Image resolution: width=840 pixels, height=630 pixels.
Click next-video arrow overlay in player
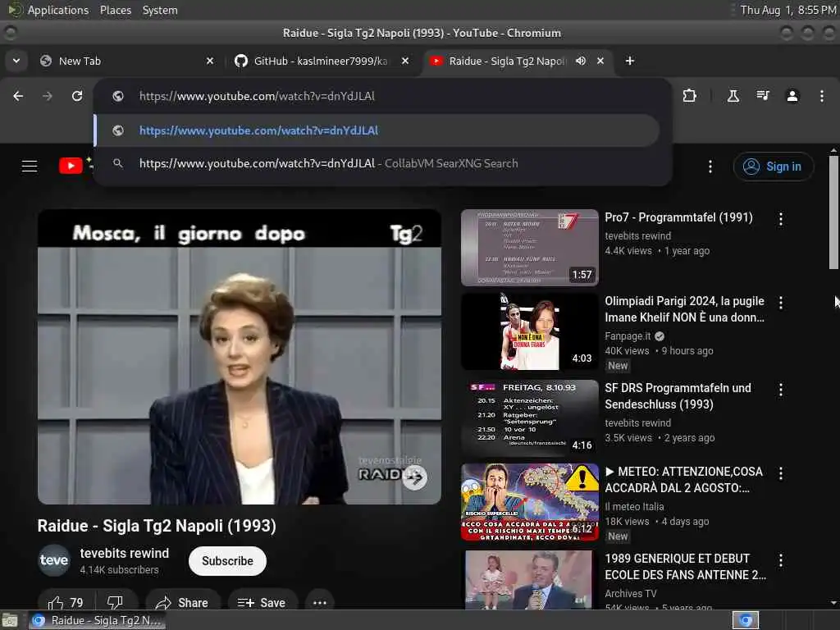[x=414, y=477]
